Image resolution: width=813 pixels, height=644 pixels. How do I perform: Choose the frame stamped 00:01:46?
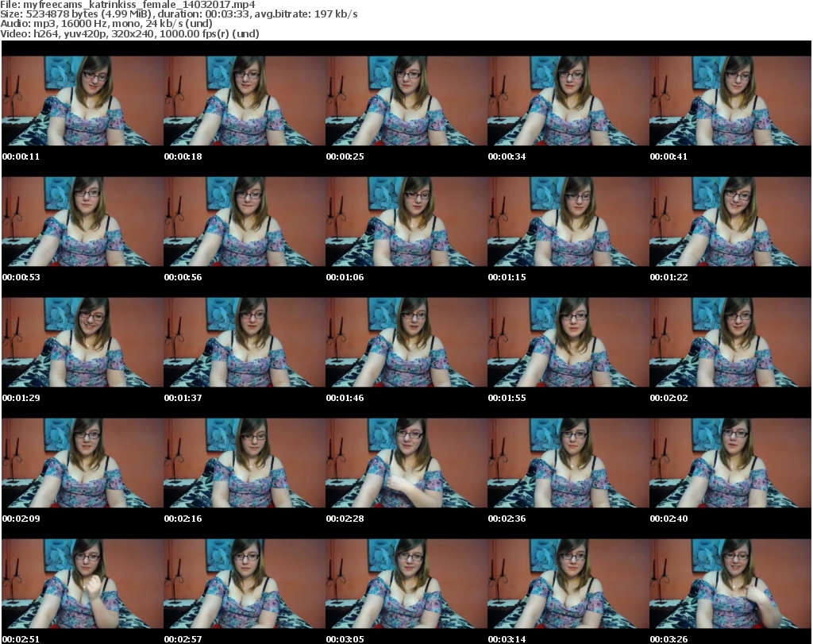406,342
